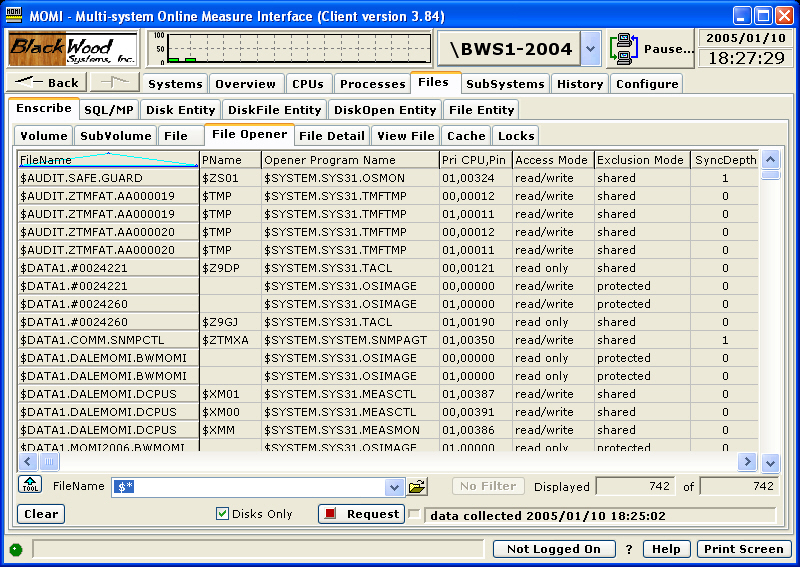
Task: Click the question mark help icon
Action: click(629, 549)
